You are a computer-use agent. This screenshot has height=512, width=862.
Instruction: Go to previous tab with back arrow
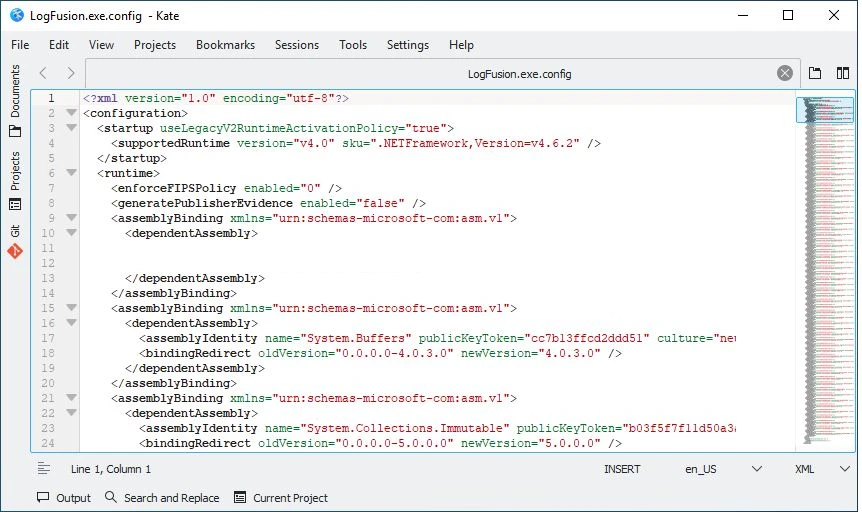[x=43, y=73]
